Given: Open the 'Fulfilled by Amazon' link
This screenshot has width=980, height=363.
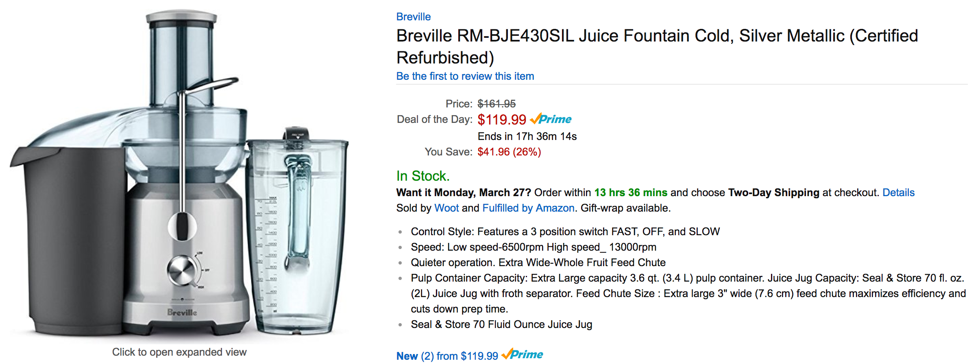Looking at the screenshot, I should (528, 208).
